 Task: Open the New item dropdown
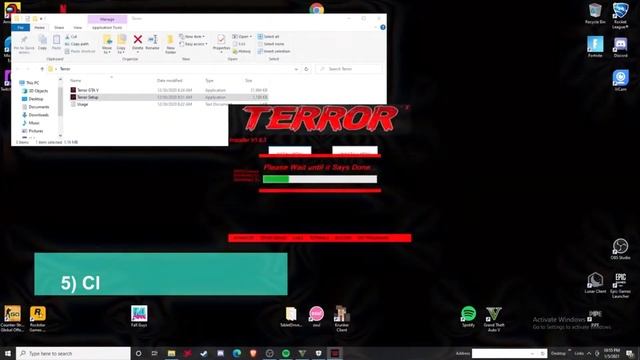(x=192, y=37)
